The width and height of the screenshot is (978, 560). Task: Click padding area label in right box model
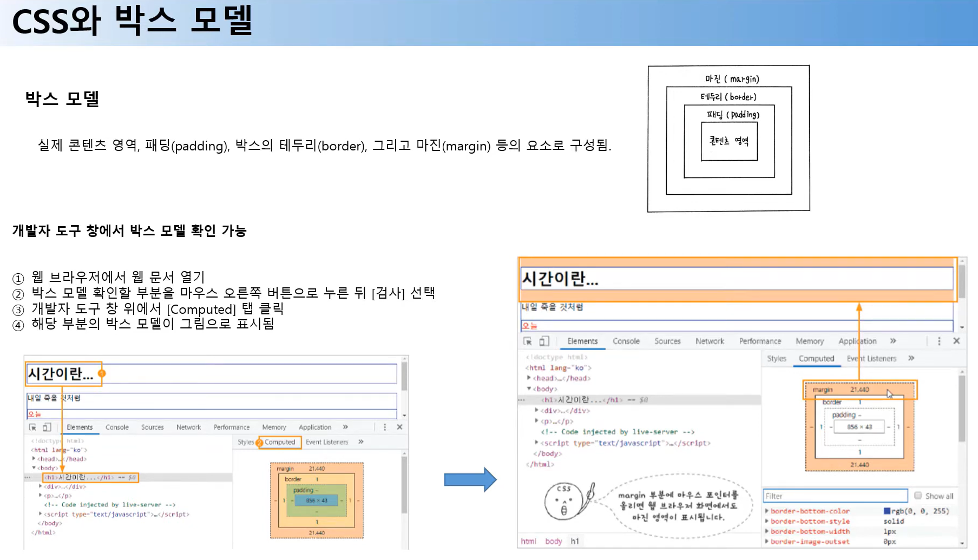844,415
